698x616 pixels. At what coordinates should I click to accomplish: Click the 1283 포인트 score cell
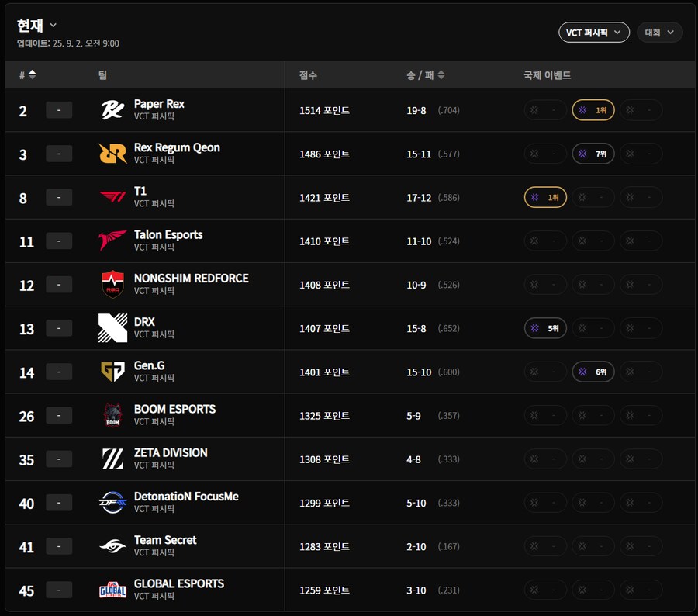pos(324,547)
